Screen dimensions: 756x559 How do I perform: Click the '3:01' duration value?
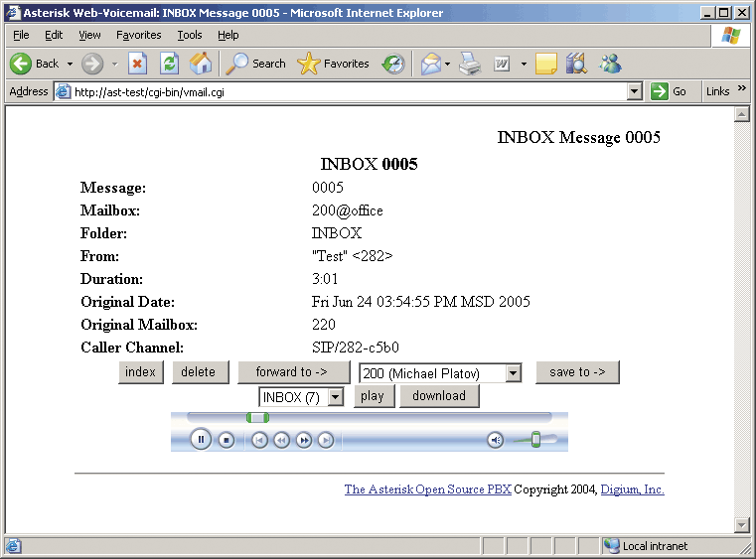coord(325,279)
